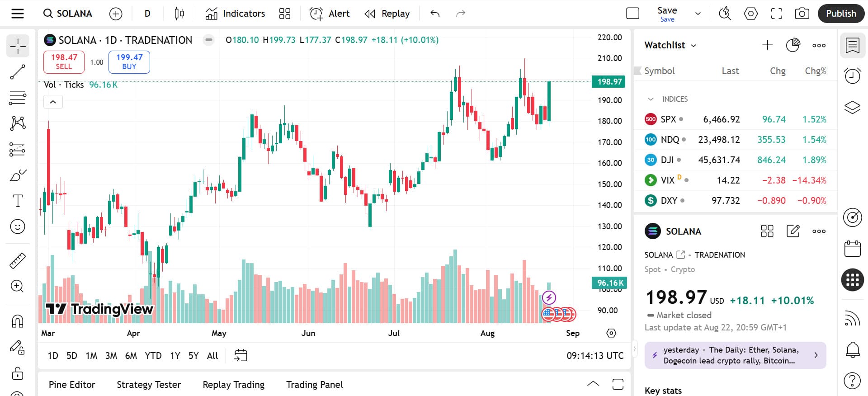The width and height of the screenshot is (868, 396).
Task: Select the Fibonacci retracement tool
Action: click(x=18, y=98)
